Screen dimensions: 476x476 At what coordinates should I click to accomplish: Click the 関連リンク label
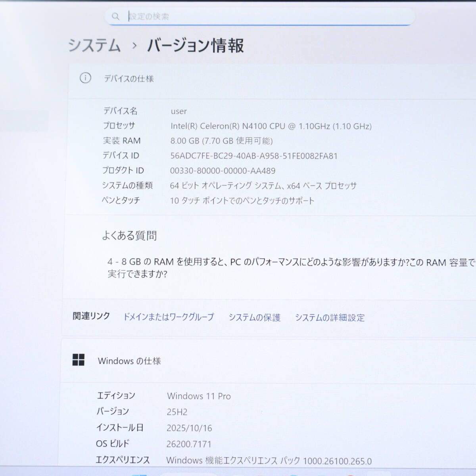coord(91,316)
